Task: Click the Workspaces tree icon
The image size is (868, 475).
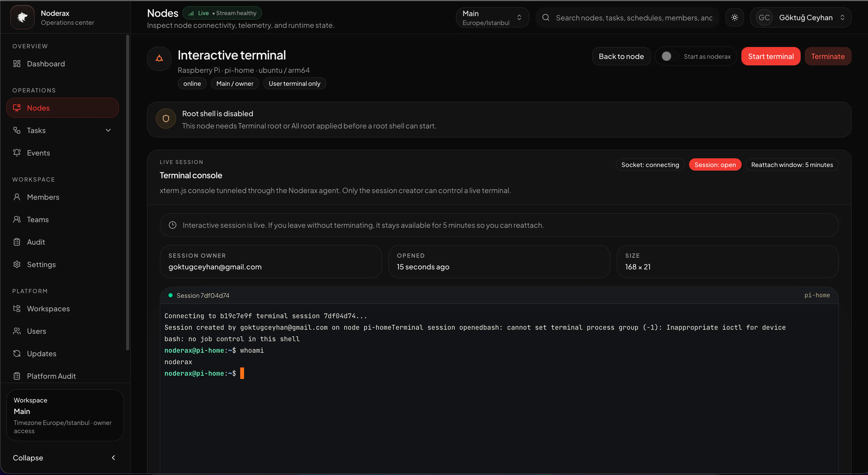Action: pyautogui.click(x=17, y=308)
